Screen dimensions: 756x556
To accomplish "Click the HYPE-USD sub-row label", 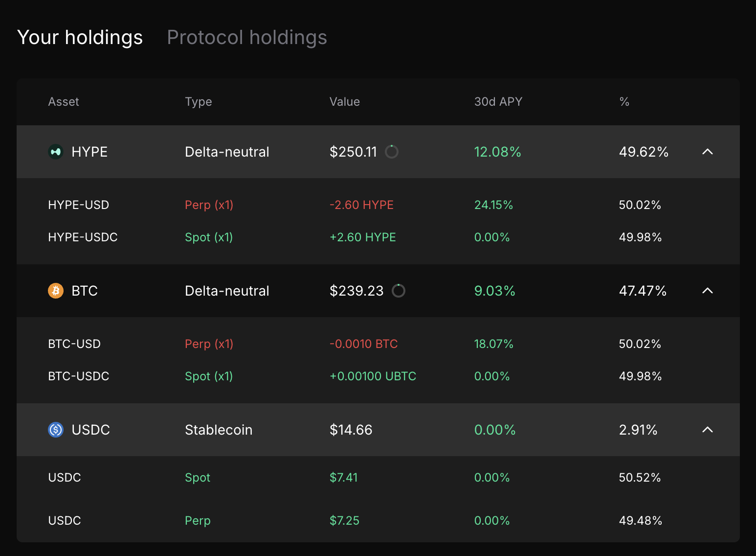I will pyautogui.click(x=79, y=205).
